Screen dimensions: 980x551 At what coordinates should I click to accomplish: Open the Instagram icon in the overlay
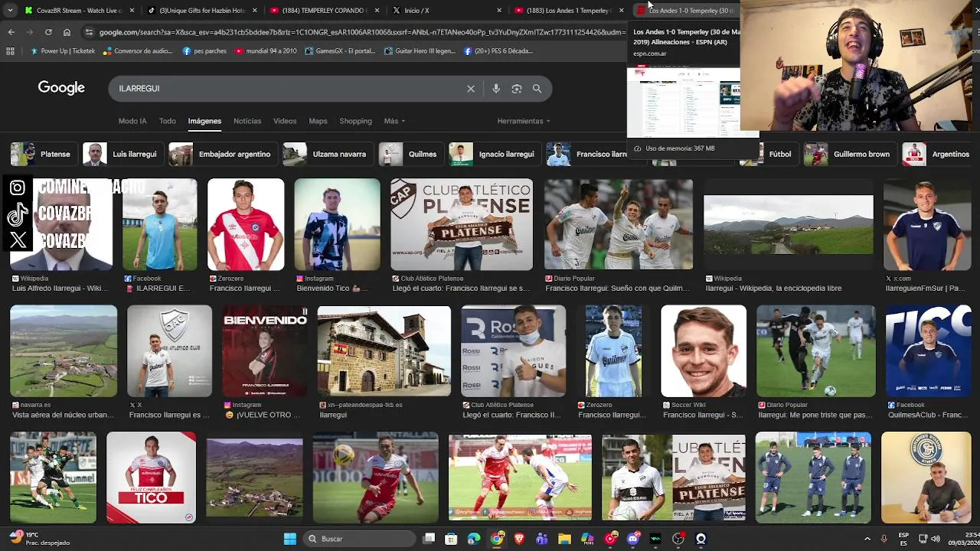click(x=18, y=187)
